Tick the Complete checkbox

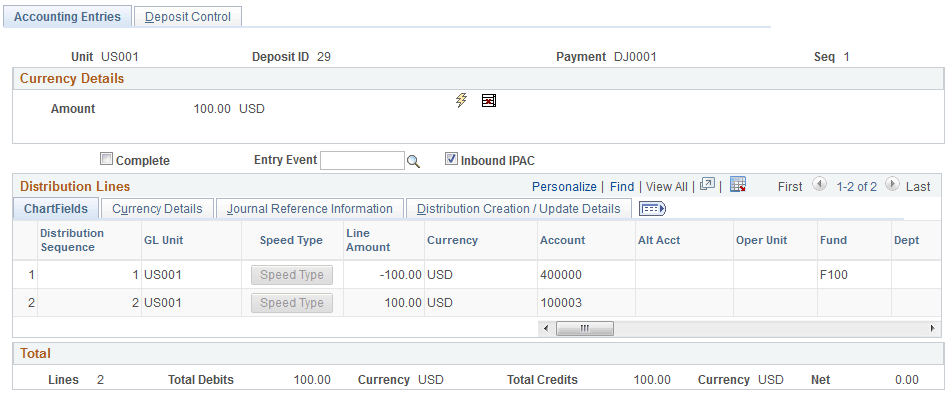tap(106, 159)
